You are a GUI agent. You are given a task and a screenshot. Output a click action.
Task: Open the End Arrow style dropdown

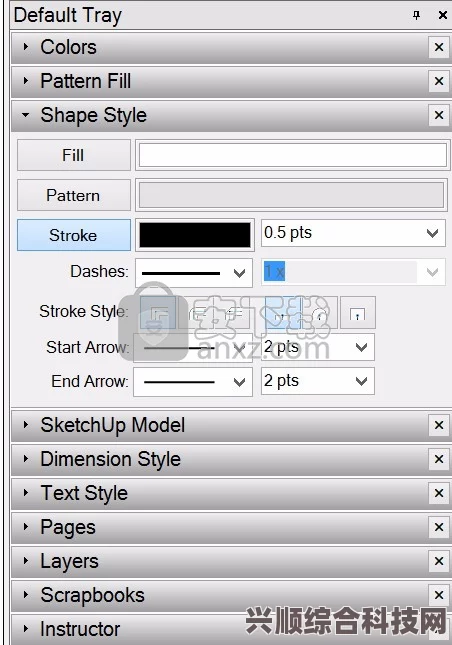(x=193, y=382)
